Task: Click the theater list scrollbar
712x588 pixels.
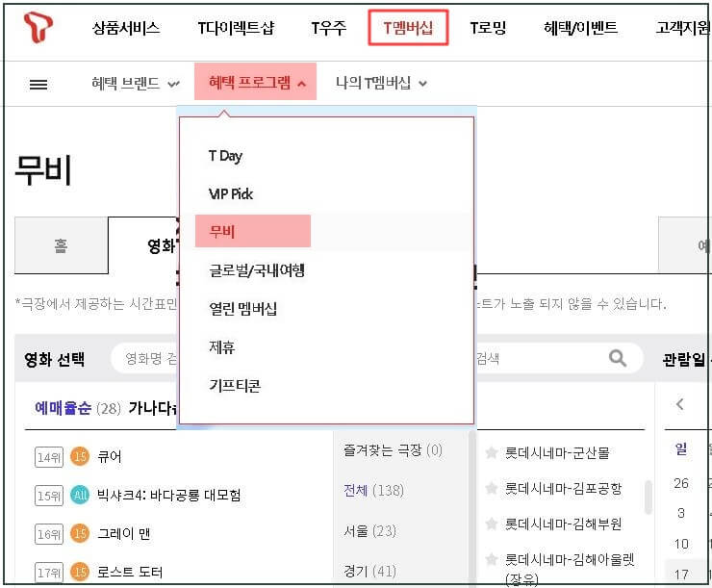Action: pos(648,498)
